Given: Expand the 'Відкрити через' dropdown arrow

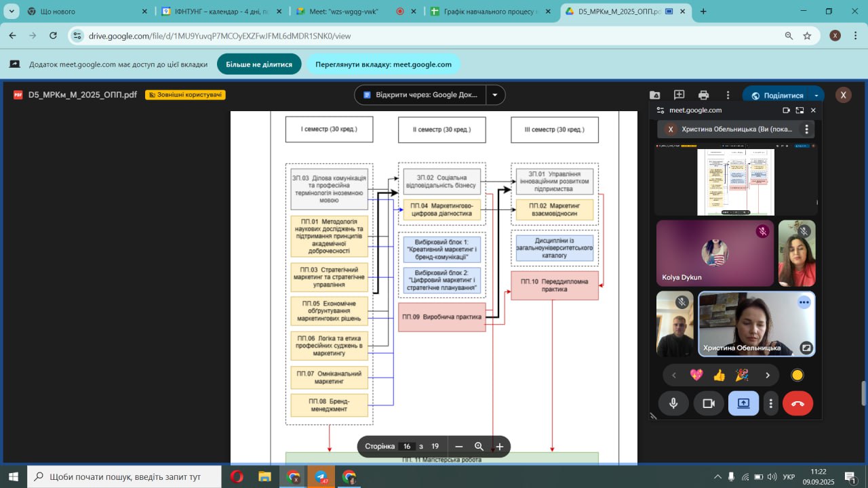Looking at the screenshot, I should point(495,95).
